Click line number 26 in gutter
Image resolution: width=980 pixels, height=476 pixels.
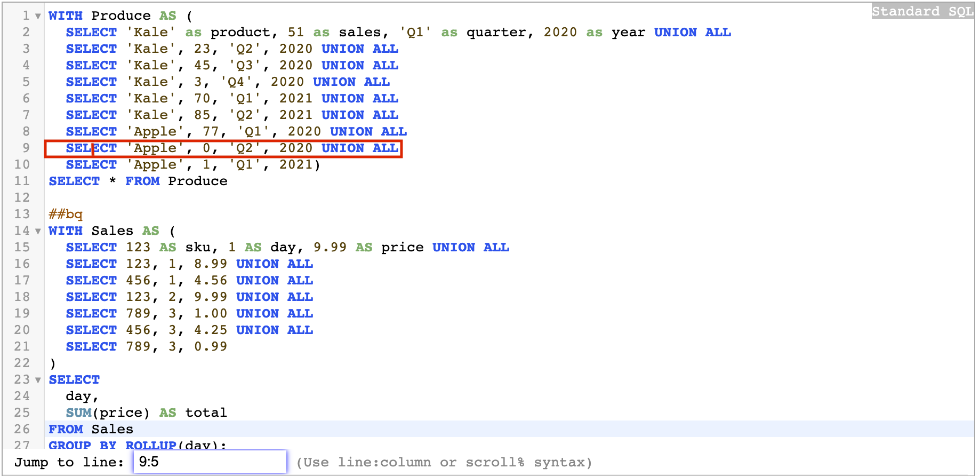[22, 429]
